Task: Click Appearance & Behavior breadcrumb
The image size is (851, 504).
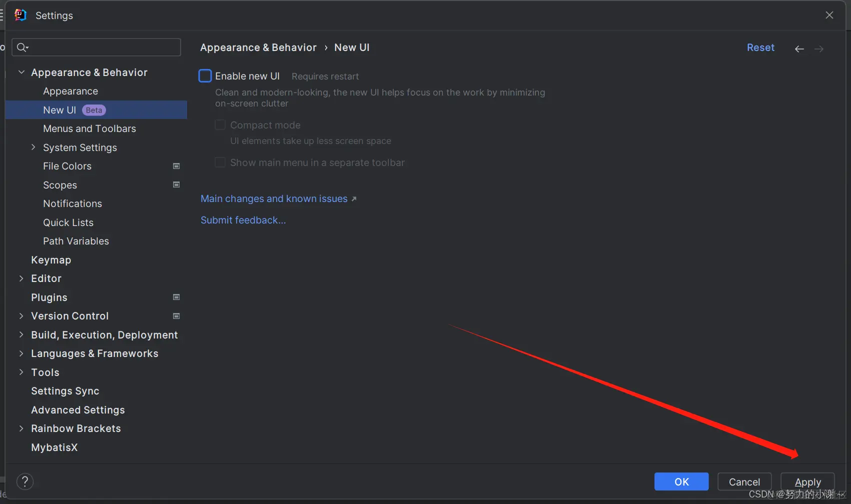Action: point(258,47)
